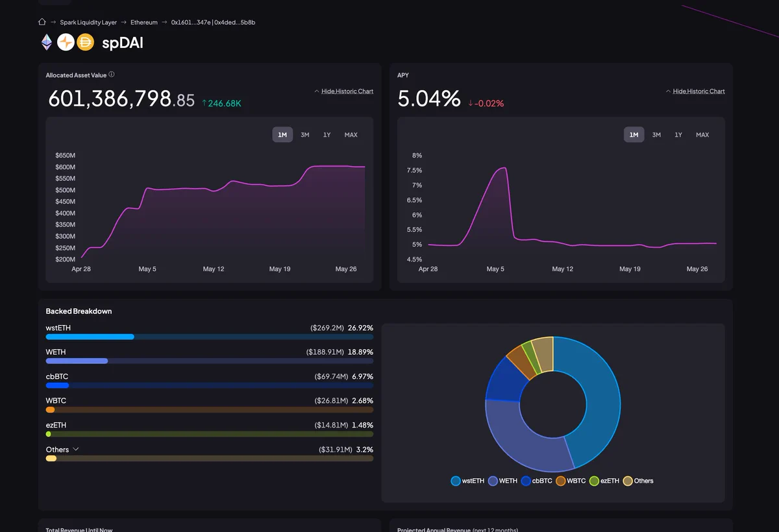Image resolution: width=779 pixels, height=532 pixels.
Task: Select 1M range on Allocated Asset Value chart
Action: click(x=282, y=135)
